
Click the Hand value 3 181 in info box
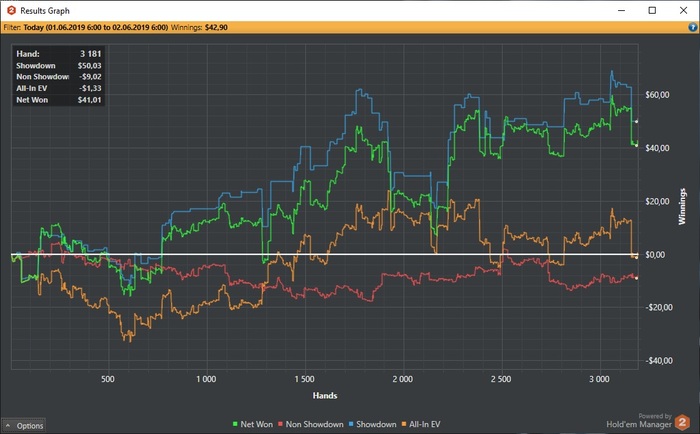coord(91,54)
